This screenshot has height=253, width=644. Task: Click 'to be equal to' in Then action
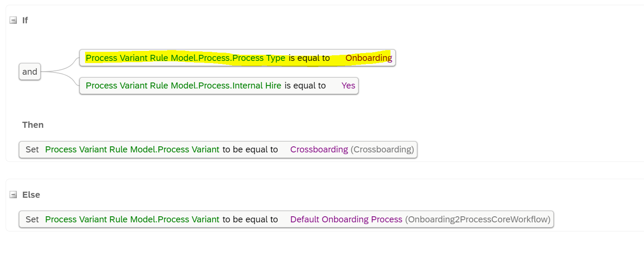(250, 149)
